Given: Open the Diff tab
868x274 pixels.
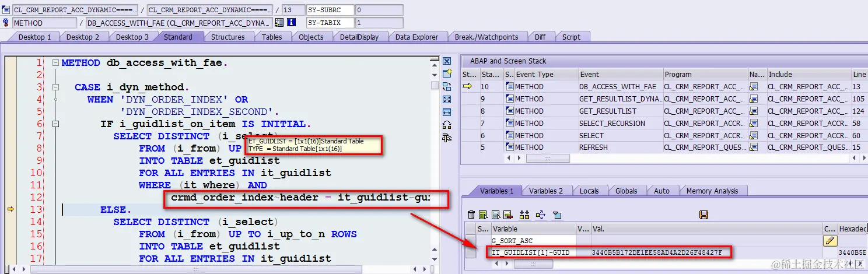Looking at the screenshot, I should pyautogui.click(x=540, y=37).
